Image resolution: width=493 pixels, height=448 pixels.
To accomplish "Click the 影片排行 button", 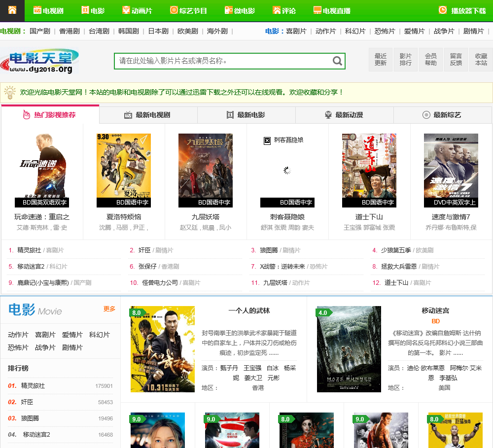I will click(406, 60).
